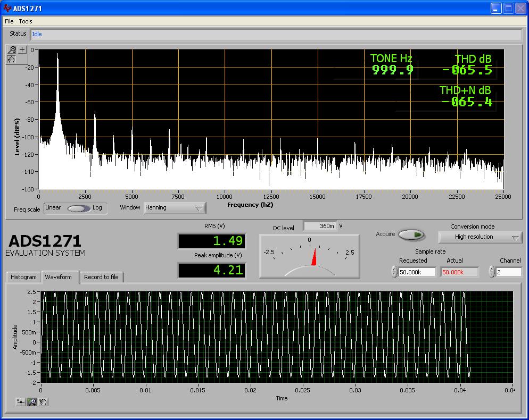
Task: Select the Record to file tab
Action: click(x=102, y=277)
